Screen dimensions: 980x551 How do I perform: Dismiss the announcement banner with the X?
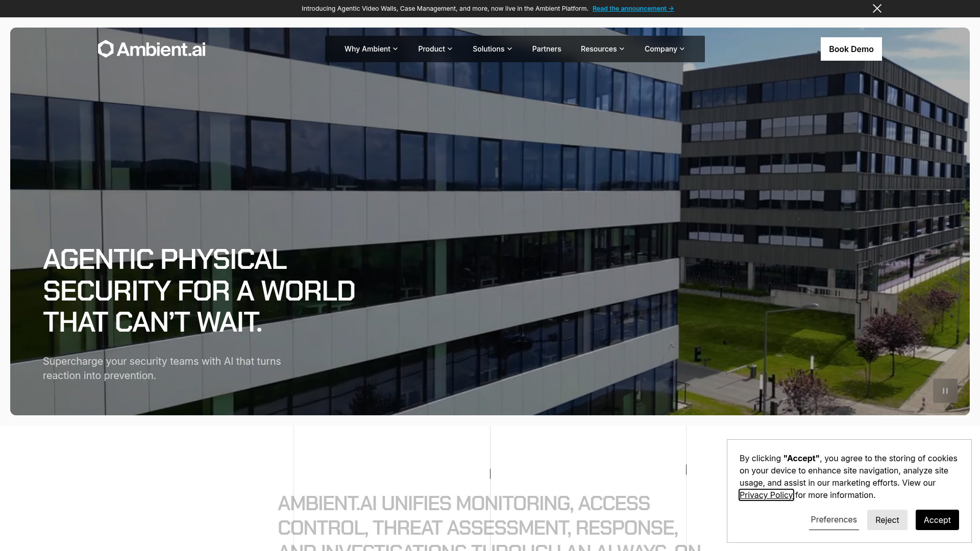tap(877, 9)
